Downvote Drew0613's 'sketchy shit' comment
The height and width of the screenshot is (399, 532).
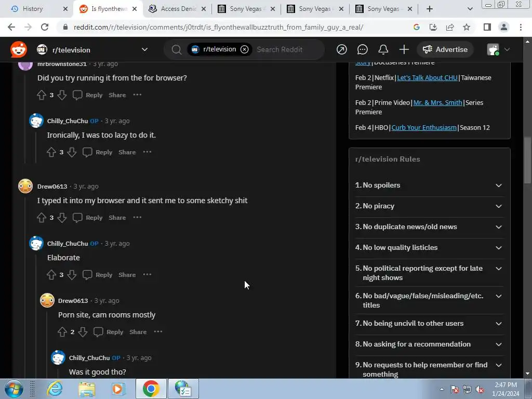[62, 218]
